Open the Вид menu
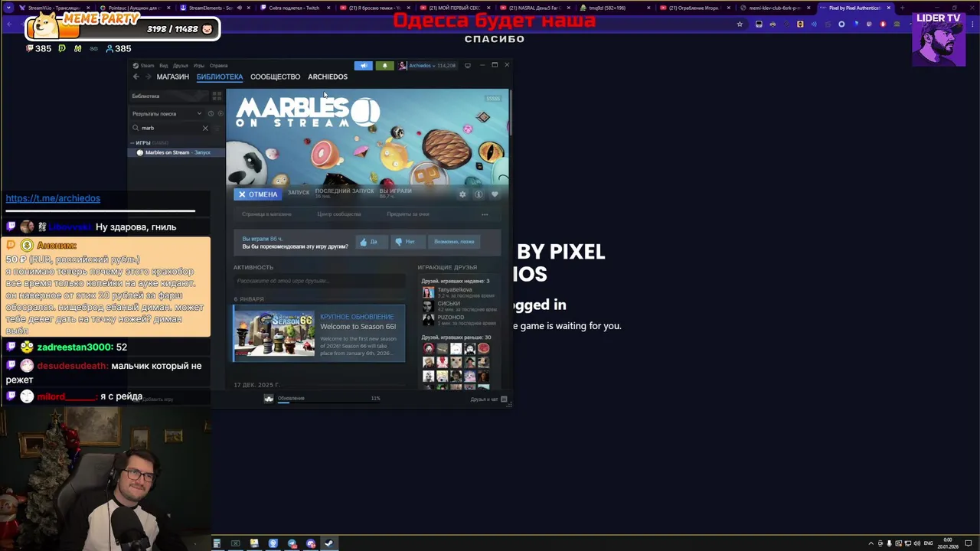 coord(163,66)
